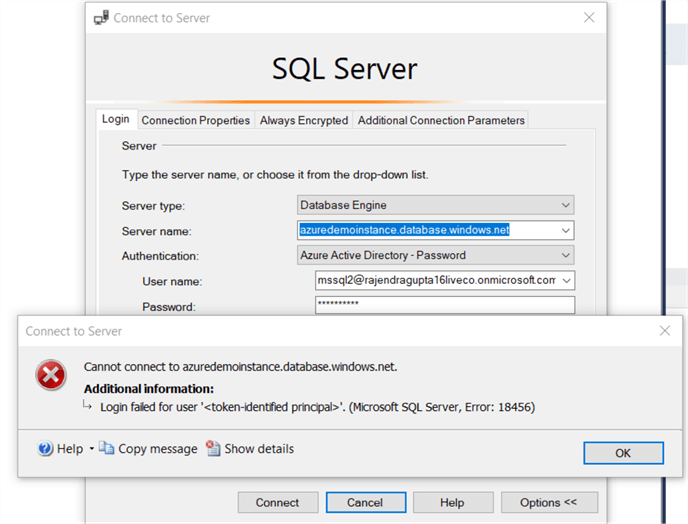Click into the Password field
Image resolution: width=688 pixels, height=524 pixels.
[444, 306]
